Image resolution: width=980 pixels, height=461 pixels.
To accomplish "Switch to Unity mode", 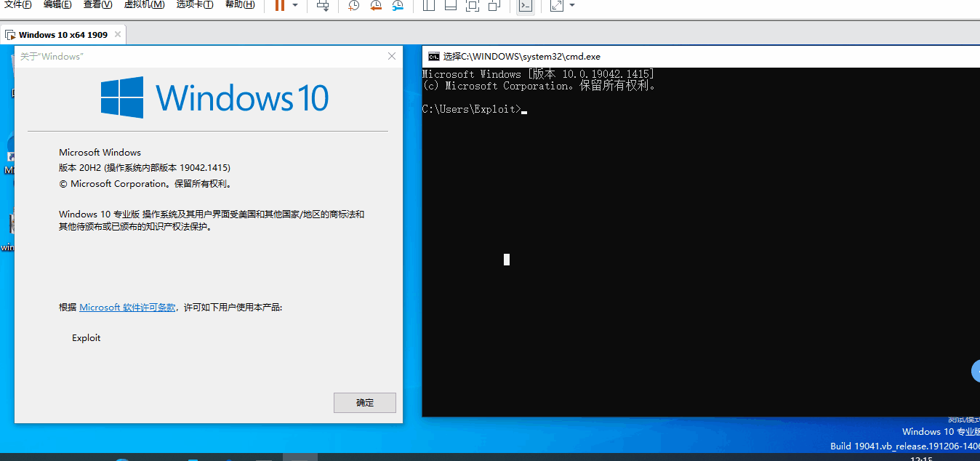I will [x=494, y=6].
